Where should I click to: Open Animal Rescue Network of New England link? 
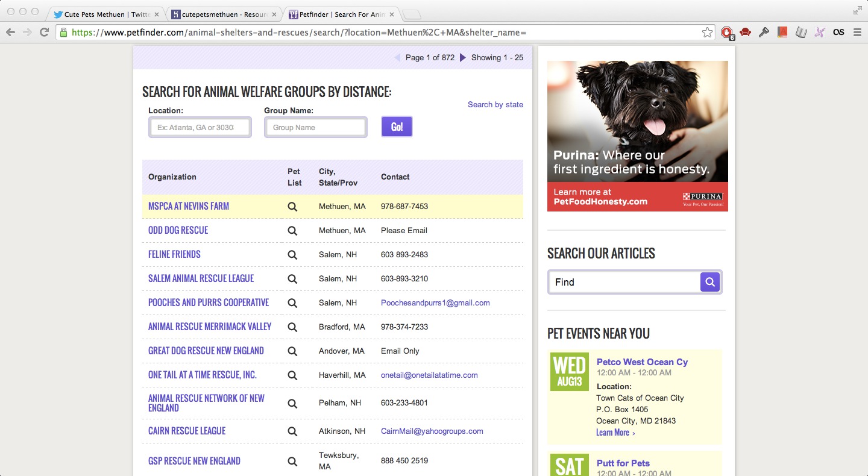point(206,403)
